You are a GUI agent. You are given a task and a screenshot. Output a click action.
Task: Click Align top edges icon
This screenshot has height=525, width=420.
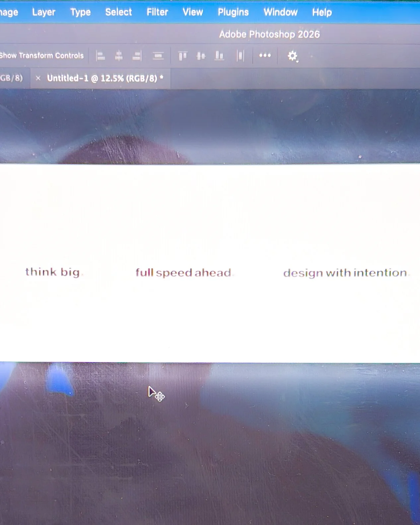[x=182, y=56]
